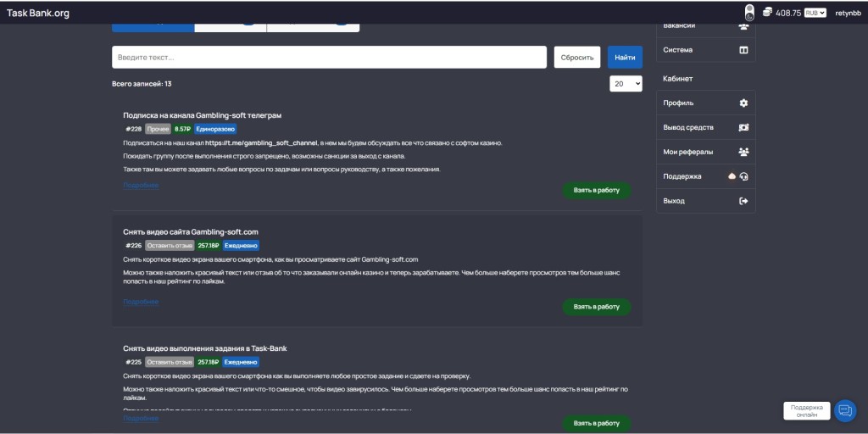The image size is (868, 434).
Task: Open the retynbb user account
Action: tap(848, 13)
